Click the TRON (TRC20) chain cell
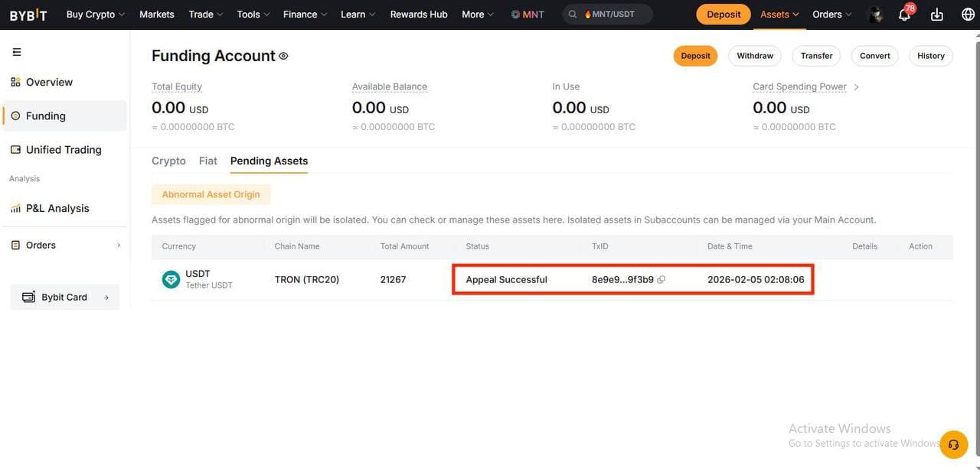The image size is (980, 472). [307, 279]
